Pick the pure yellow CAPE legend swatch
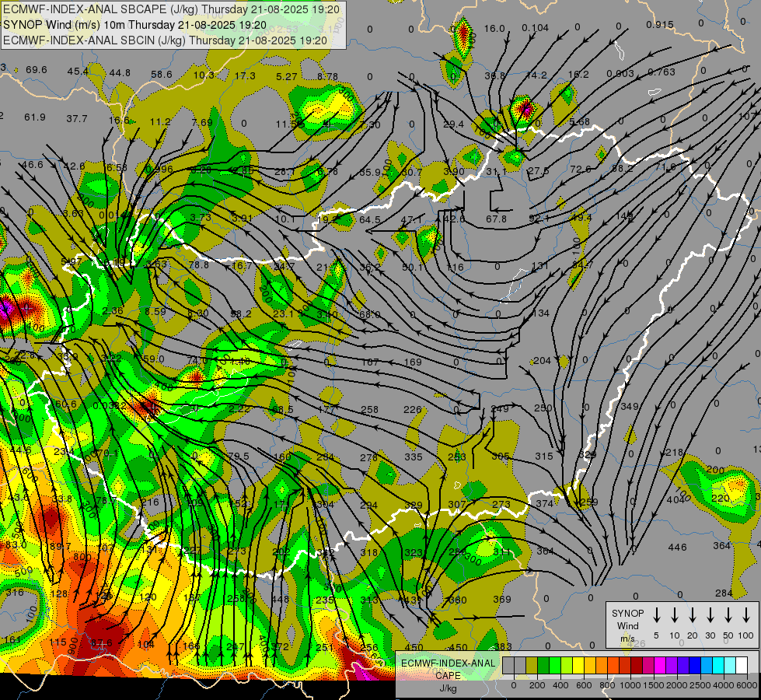 pos(578,666)
